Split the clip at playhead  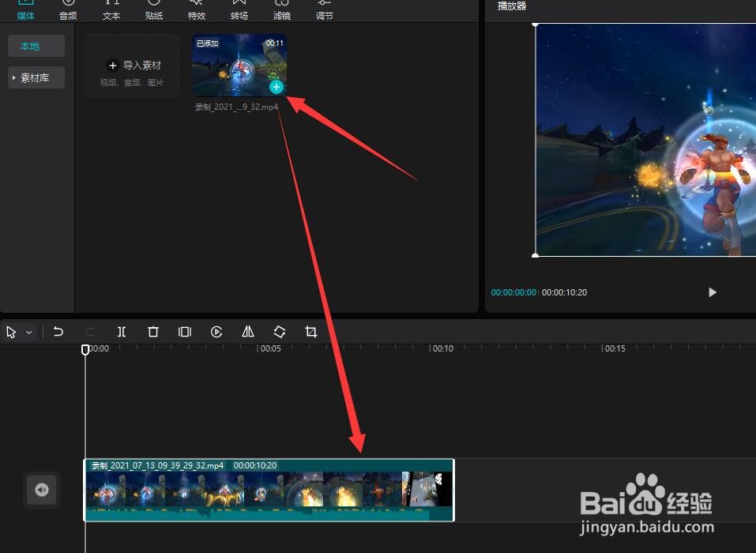pyautogui.click(x=122, y=332)
